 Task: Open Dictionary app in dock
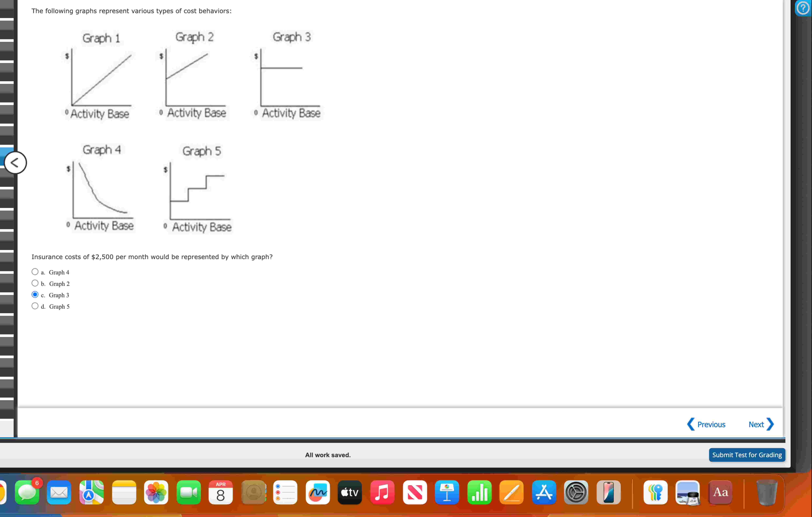click(x=720, y=492)
